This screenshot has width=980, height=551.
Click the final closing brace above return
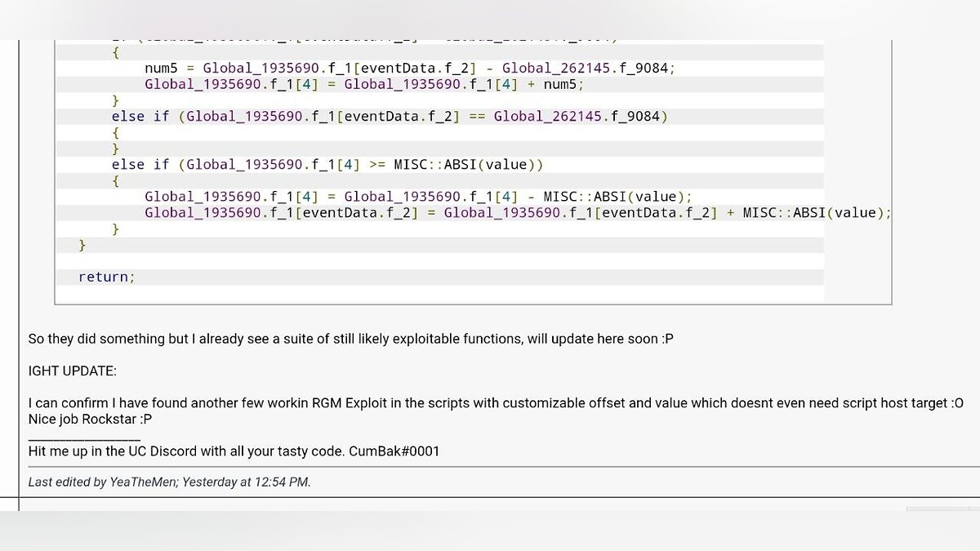82,245
